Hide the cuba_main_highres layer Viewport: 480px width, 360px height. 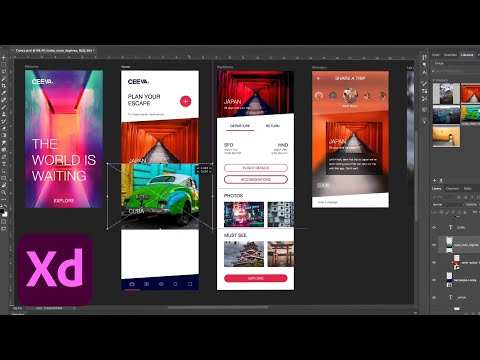[434, 245]
